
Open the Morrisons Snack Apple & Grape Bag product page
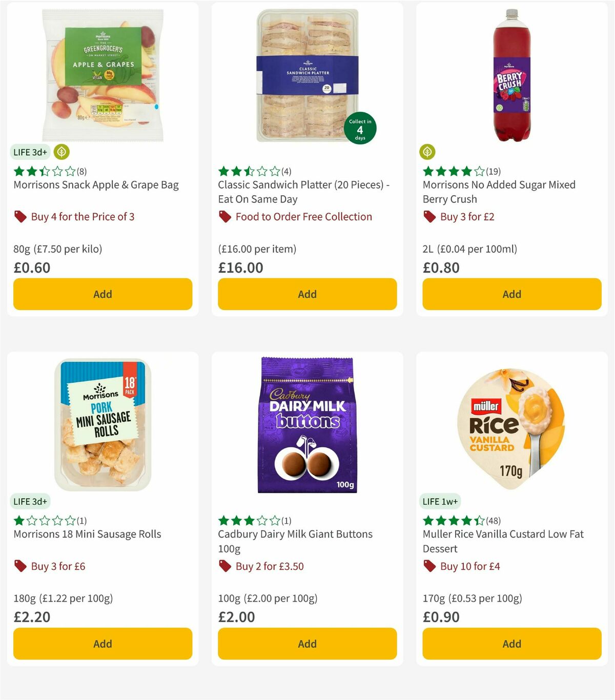[x=96, y=184]
